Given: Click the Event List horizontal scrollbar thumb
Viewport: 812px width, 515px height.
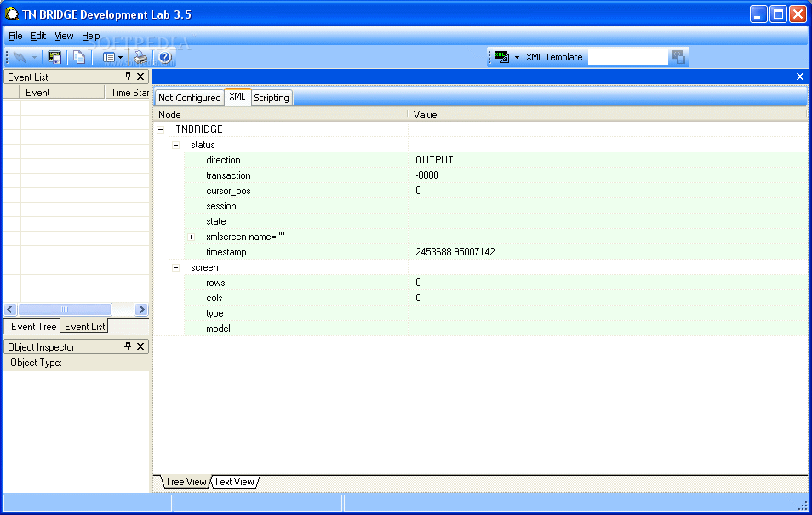Looking at the screenshot, I should [65, 310].
